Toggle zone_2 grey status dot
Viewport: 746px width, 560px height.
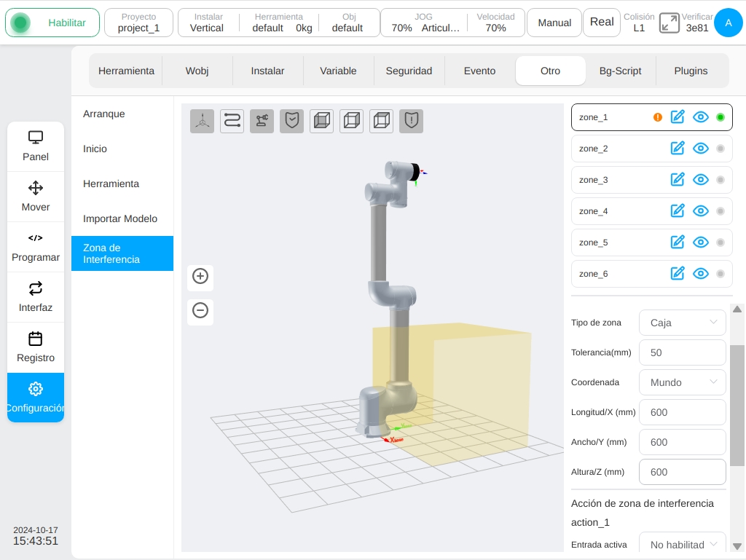(x=721, y=149)
